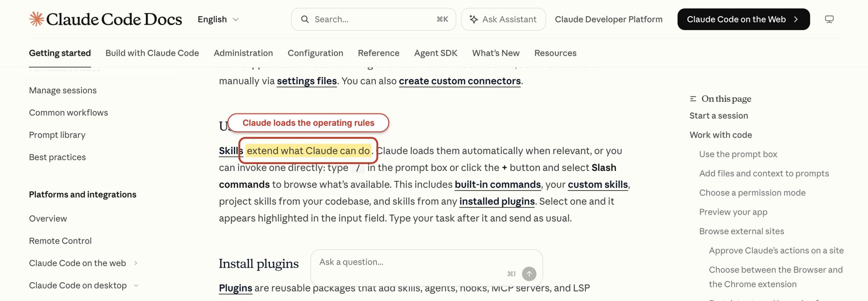868x301 pixels.
Task: Click the search magnifier icon
Action: click(305, 19)
